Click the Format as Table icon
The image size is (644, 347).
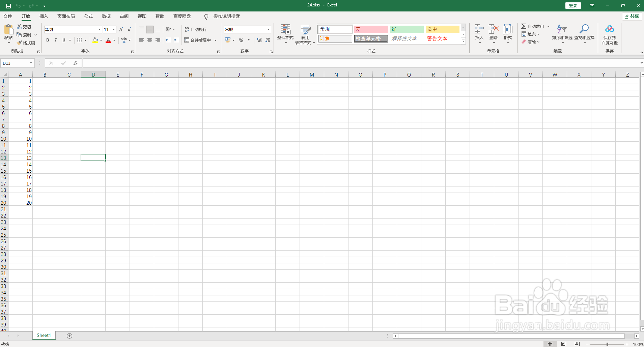click(x=305, y=29)
